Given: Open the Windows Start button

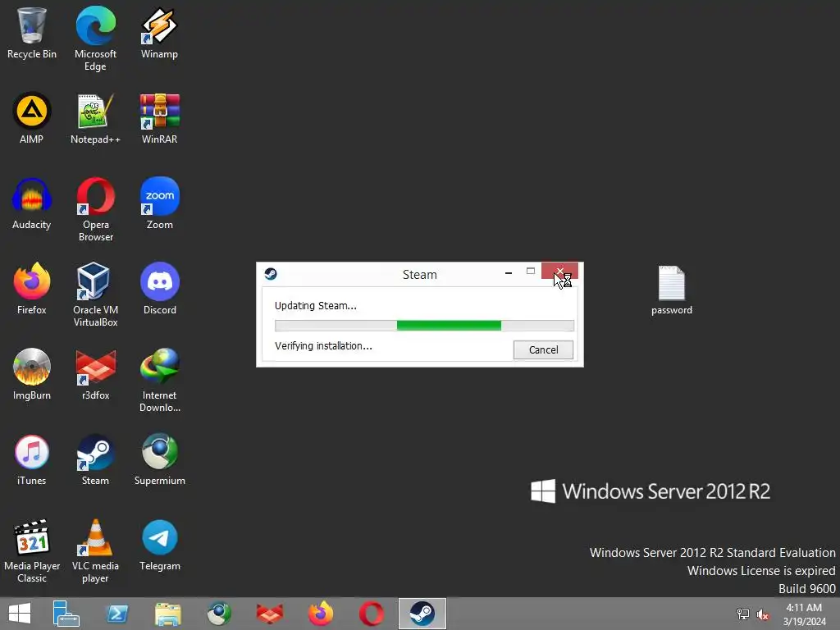Looking at the screenshot, I should point(20,614).
